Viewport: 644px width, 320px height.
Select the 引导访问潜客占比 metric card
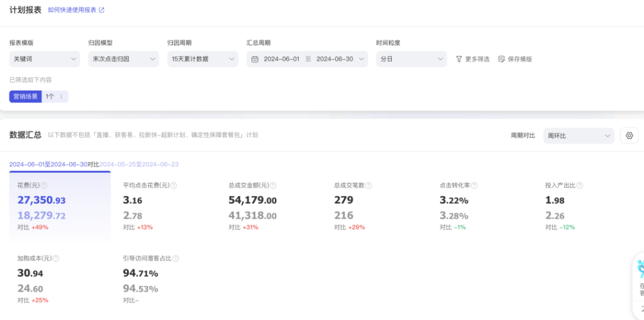(x=165, y=279)
